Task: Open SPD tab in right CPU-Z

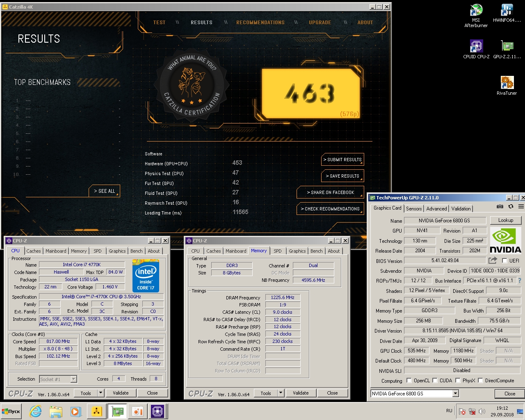Action: (278, 251)
